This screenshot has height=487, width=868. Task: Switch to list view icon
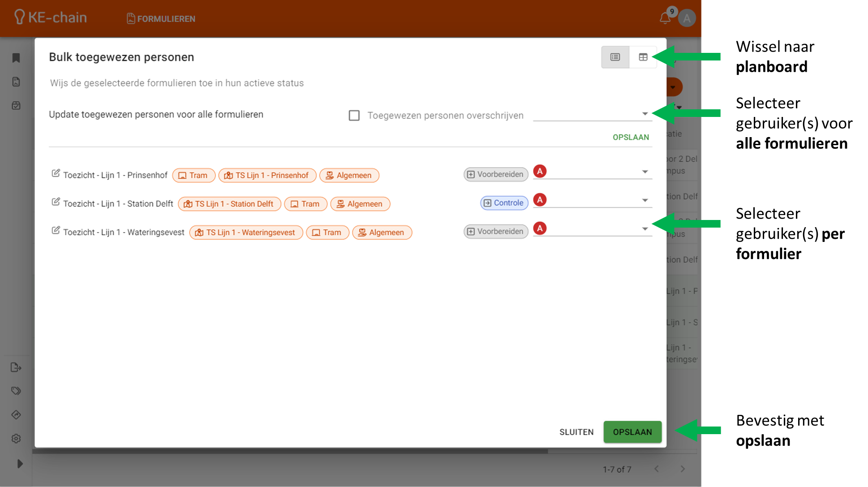pos(615,57)
